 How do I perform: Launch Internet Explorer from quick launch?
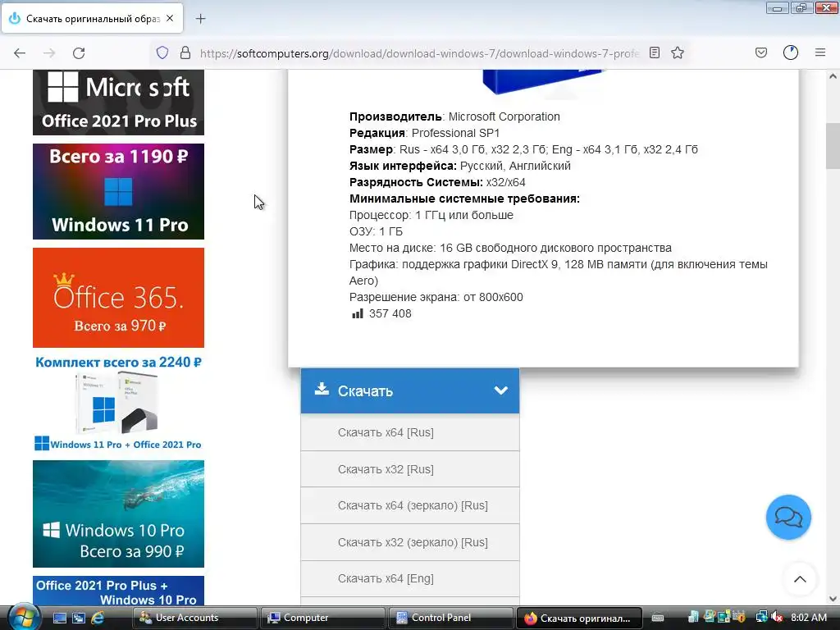pos(98,618)
